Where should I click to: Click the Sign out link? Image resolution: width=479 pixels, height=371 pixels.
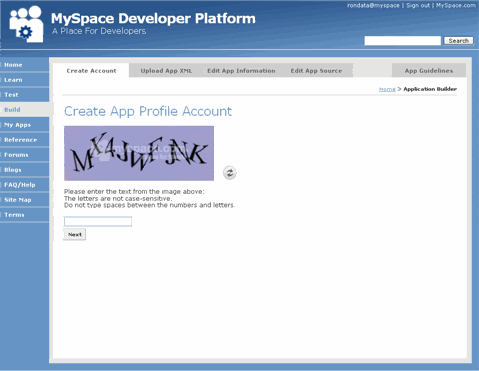click(x=418, y=5)
